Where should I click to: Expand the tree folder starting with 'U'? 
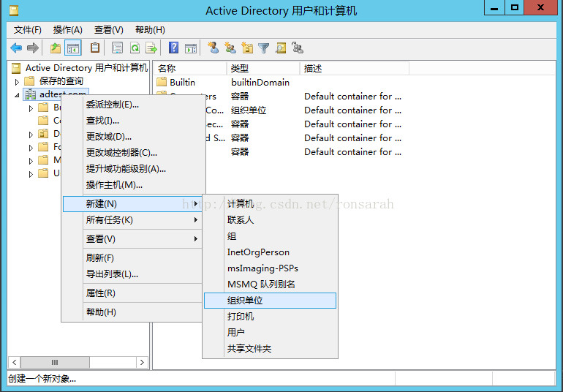point(31,174)
